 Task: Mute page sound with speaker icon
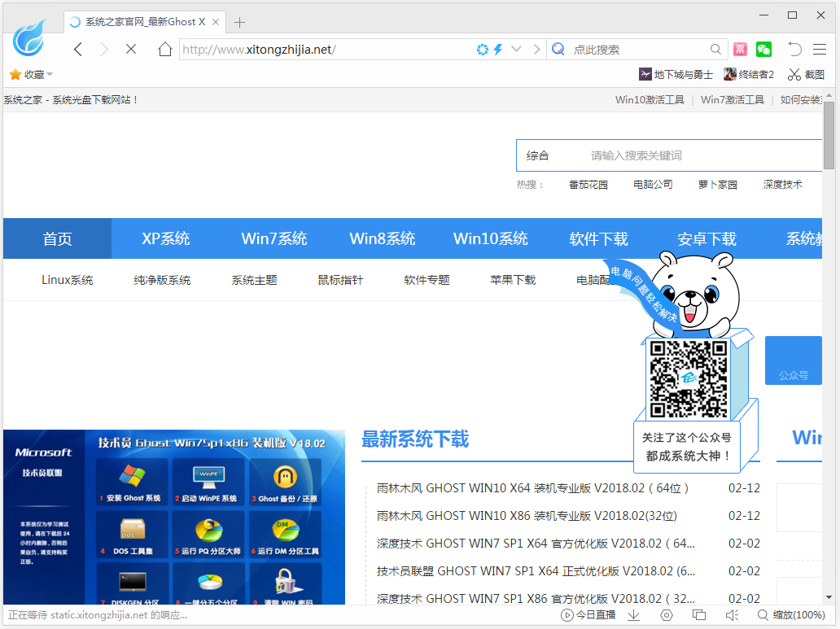[x=732, y=615]
